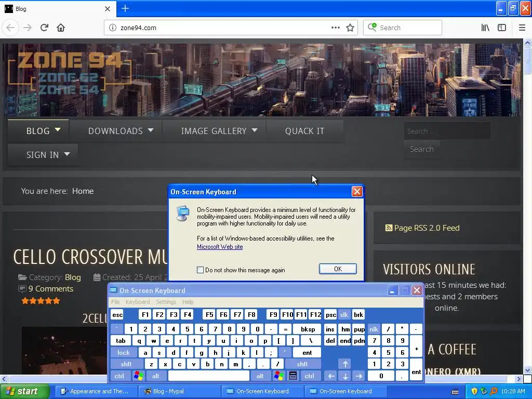Click the Page RSS 2.0 Feed icon
532x399 pixels.
tap(389, 228)
